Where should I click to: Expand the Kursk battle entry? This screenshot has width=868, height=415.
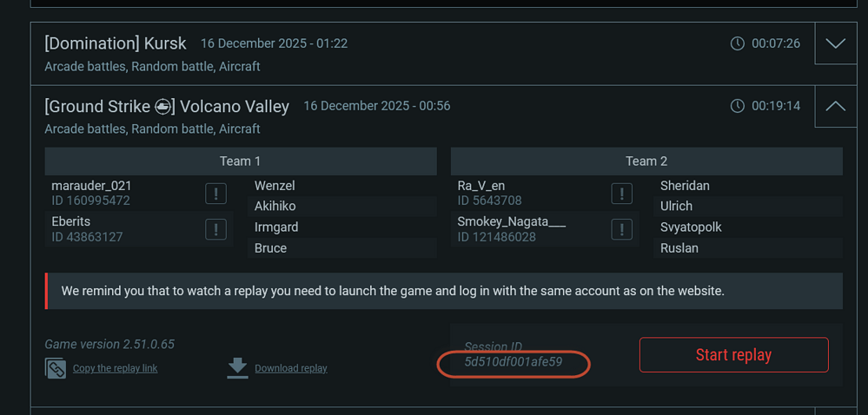tap(836, 43)
